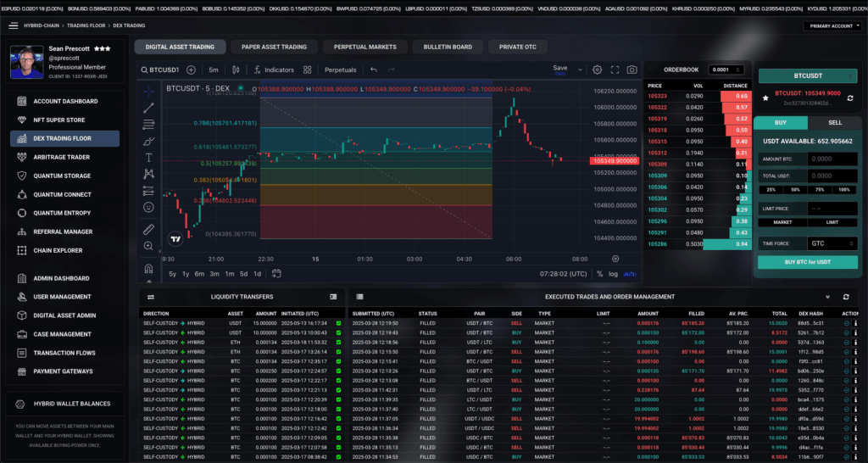Click the Amount BTC input field
This screenshot has height=463, width=868.
(x=831, y=159)
